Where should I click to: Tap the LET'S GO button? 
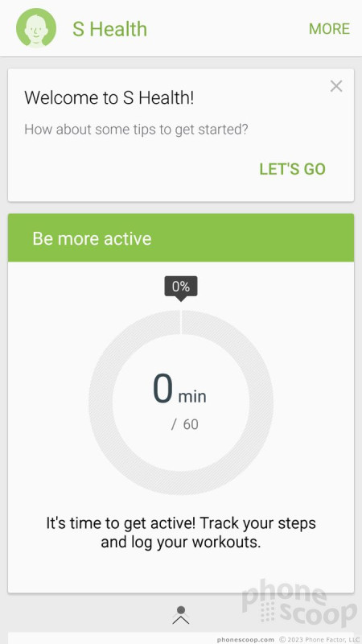click(292, 169)
